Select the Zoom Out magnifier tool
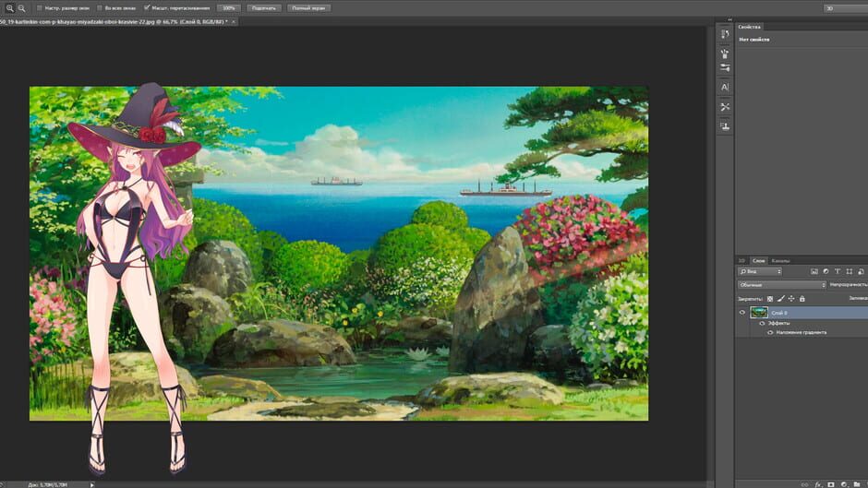 [x=21, y=8]
